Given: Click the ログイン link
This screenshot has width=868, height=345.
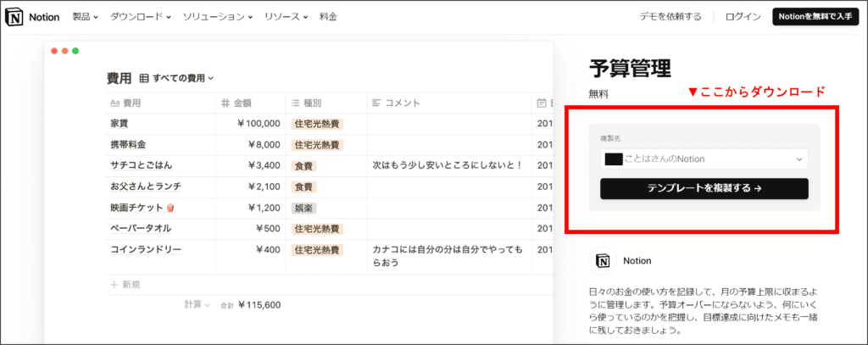Looking at the screenshot, I should 743,17.
